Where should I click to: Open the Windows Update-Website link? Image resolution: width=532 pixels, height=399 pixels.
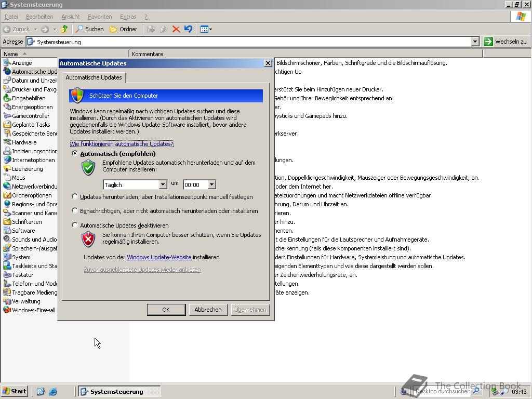point(159,257)
